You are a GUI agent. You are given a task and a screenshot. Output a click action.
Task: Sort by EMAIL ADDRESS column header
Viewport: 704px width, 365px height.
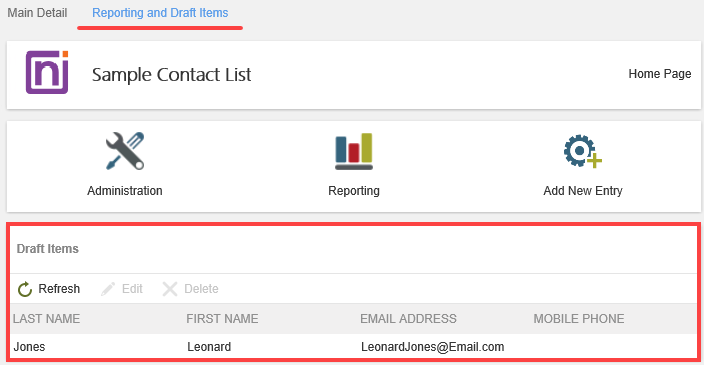coord(408,319)
